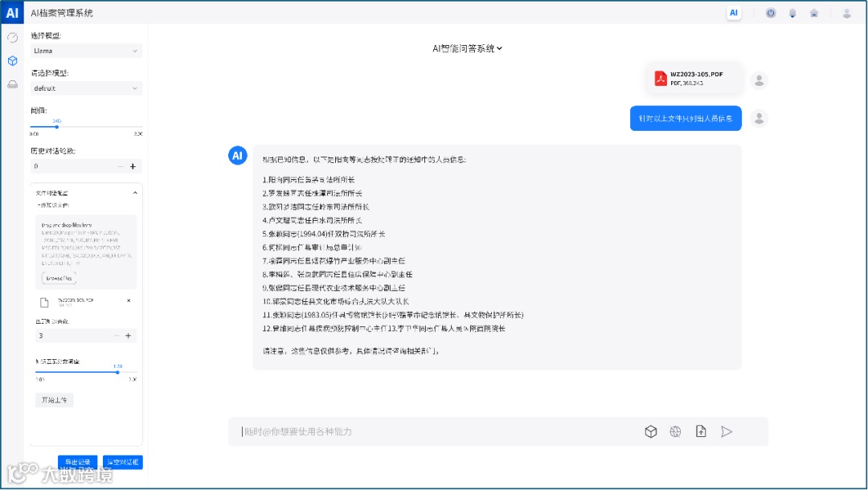
Task: Increase the matching count value of 3
Action: [128, 336]
